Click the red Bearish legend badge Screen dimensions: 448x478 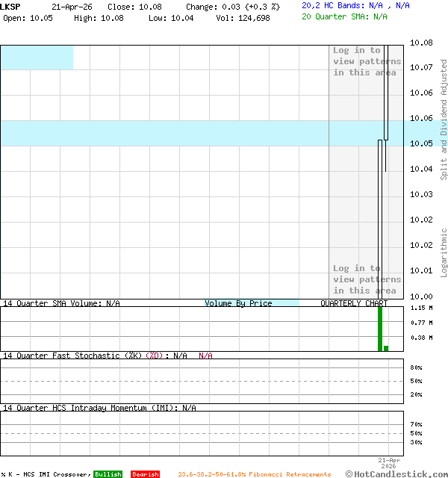coord(145,474)
